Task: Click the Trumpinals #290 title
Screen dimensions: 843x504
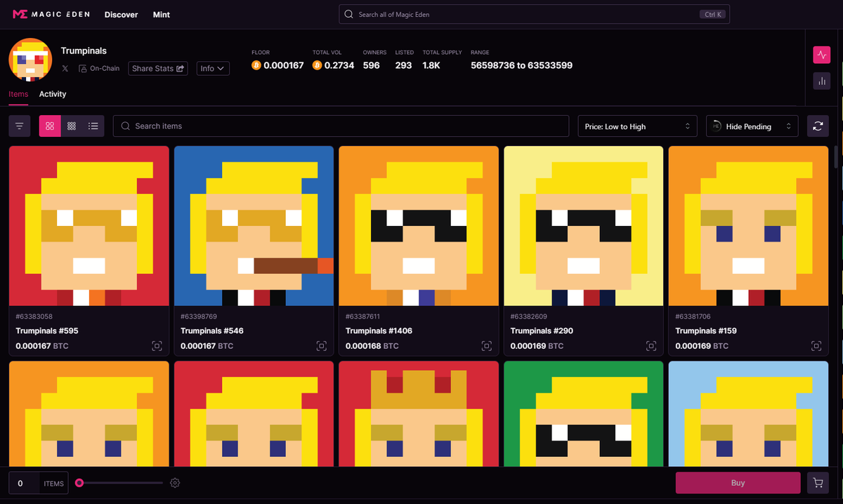Action: pyautogui.click(x=542, y=331)
